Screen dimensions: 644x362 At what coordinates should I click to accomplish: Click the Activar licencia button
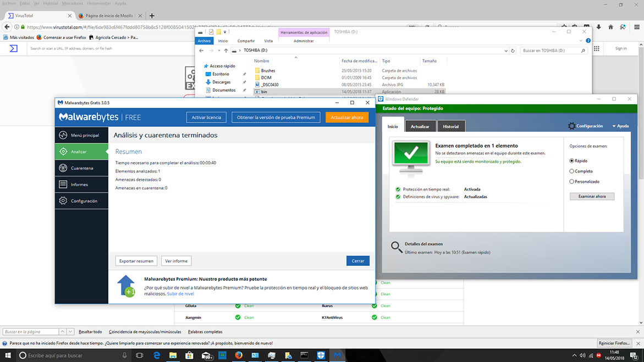pos(206,118)
